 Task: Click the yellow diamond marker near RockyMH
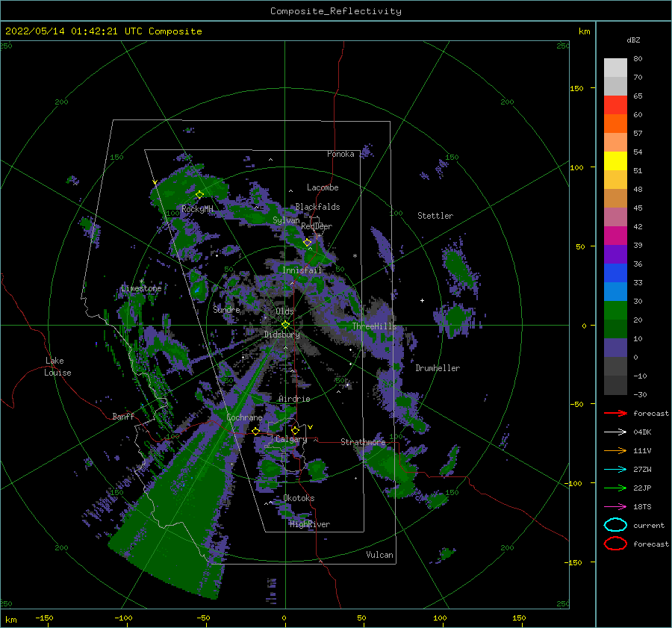pos(199,195)
